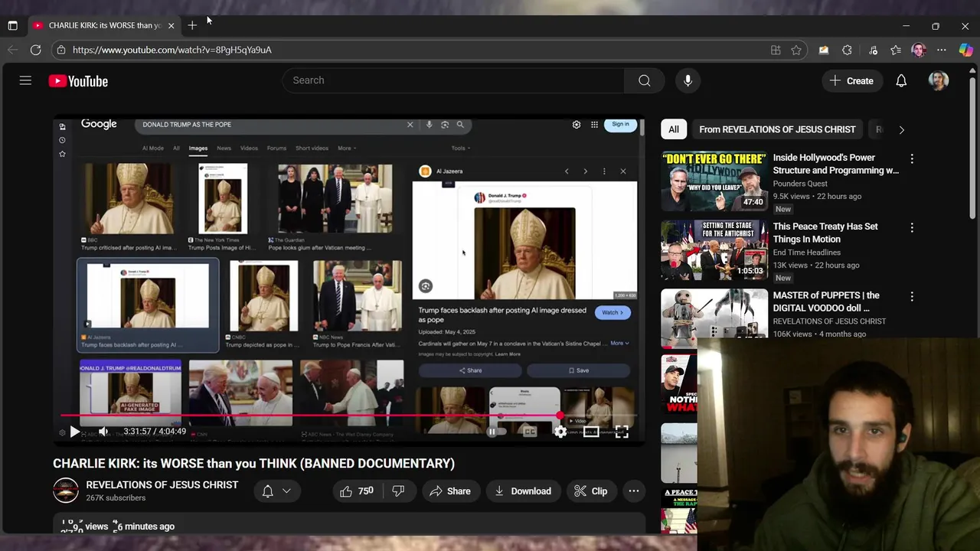Open options for This Peace Treaty video
This screenshot has width=980, height=551.
click(x=912, y=227)
